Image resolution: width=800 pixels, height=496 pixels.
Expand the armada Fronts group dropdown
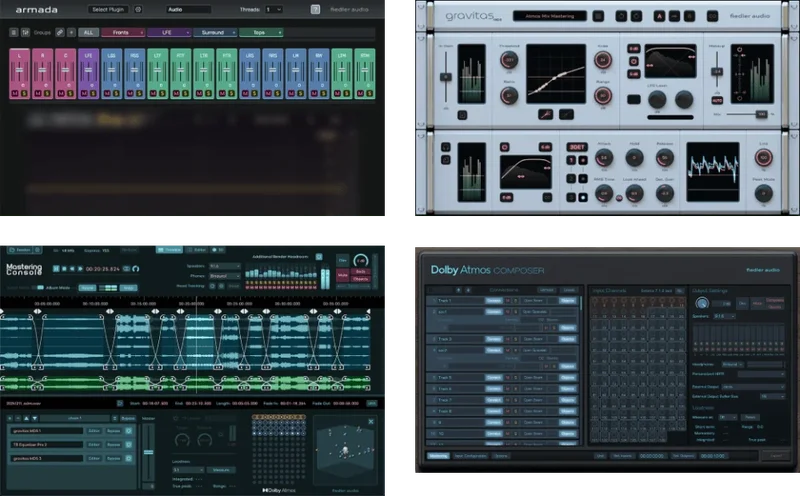(142, 32)
